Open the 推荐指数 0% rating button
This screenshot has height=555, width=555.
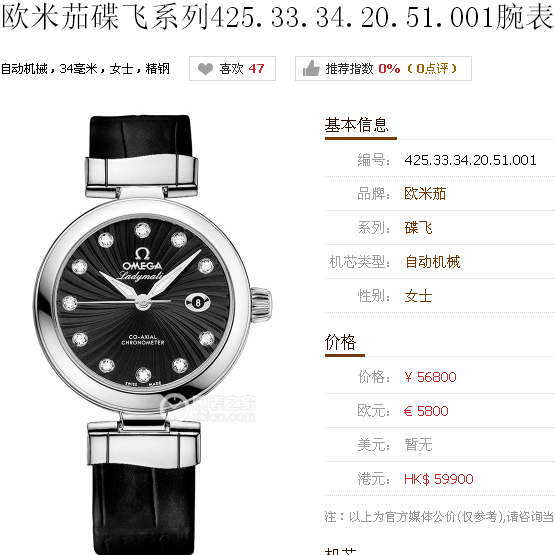tap(383, 68)
